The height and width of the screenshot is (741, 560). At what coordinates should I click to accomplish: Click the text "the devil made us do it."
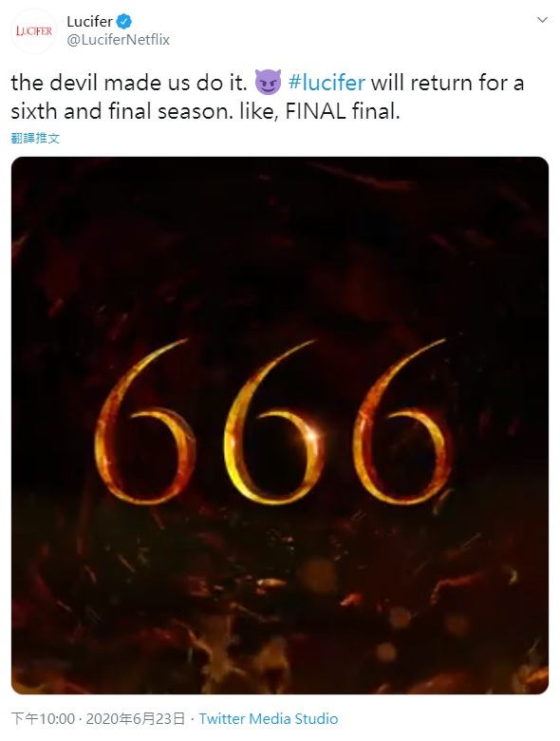tap(129, 83)
